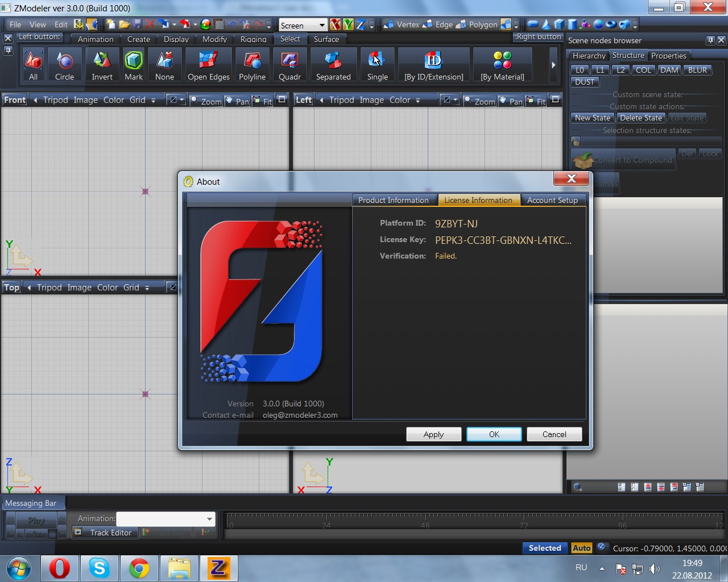This screenshot has height=582, width=728.
Task: Select the L0 structure state button
Action: point(580,70)
